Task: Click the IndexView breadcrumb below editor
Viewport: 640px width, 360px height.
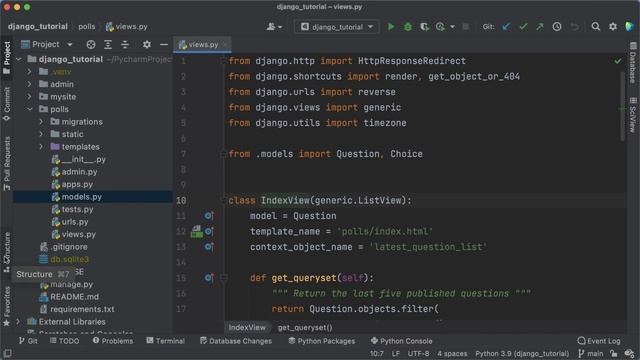Action: tap(247, 328)
